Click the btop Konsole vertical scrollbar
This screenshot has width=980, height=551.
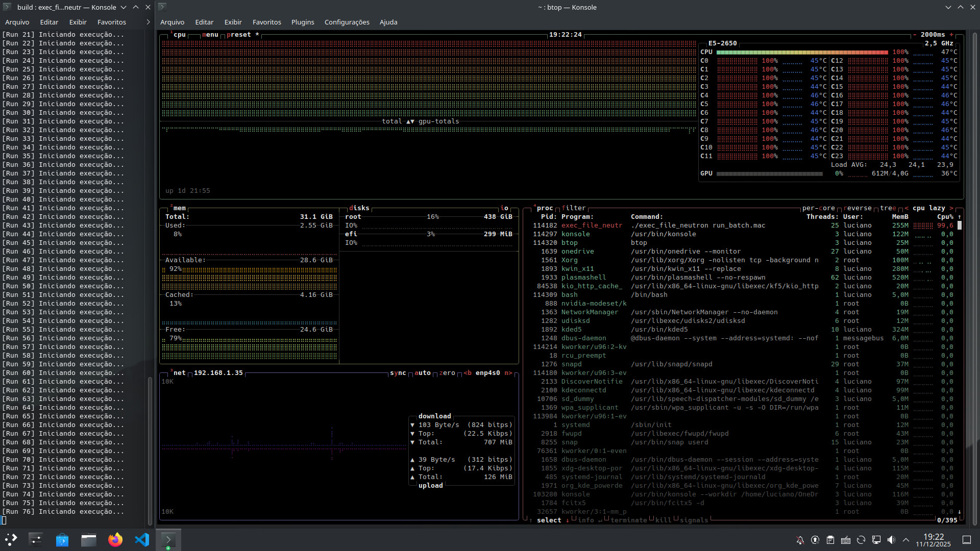click(975, 275)
